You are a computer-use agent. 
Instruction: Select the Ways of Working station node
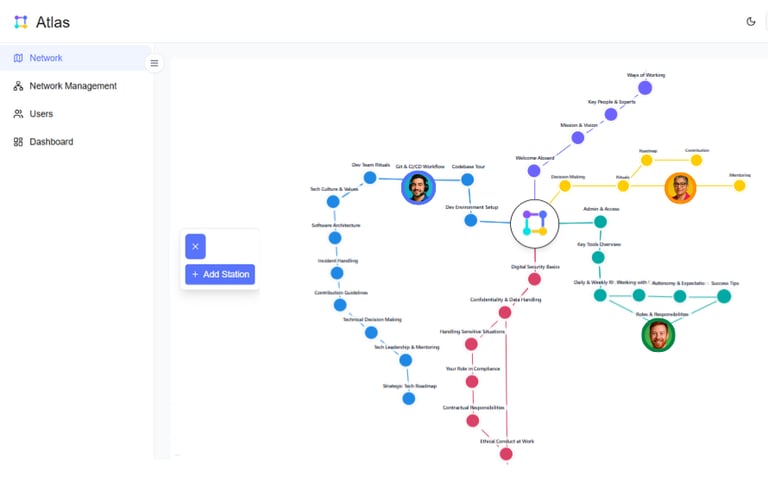pyautogui.click(x=645, y=88)
